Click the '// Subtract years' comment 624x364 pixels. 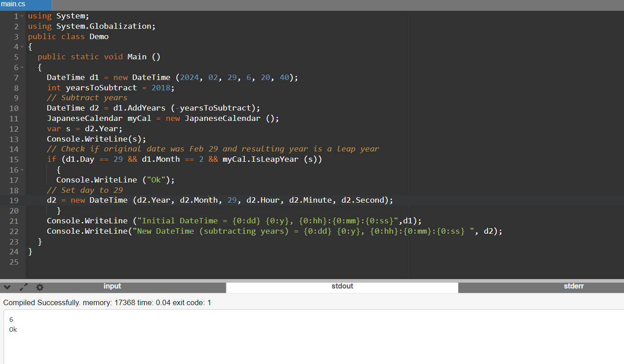87,98
